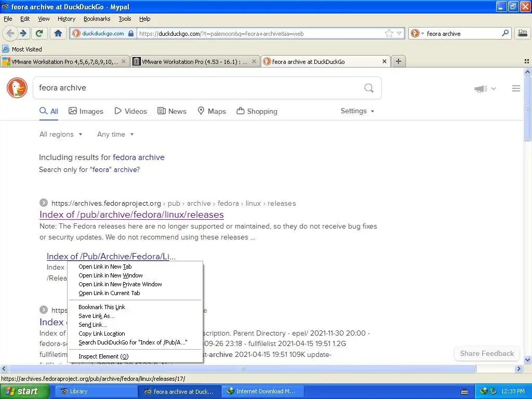Open the History menu
532x399 pixels.
[66, 19]
